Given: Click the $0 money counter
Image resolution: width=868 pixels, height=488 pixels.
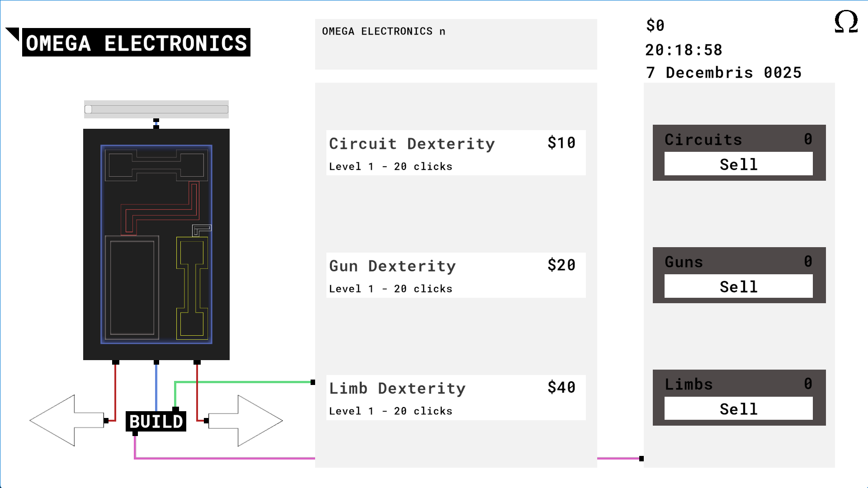Looking at the screenshot, I should tap(655, 26).
